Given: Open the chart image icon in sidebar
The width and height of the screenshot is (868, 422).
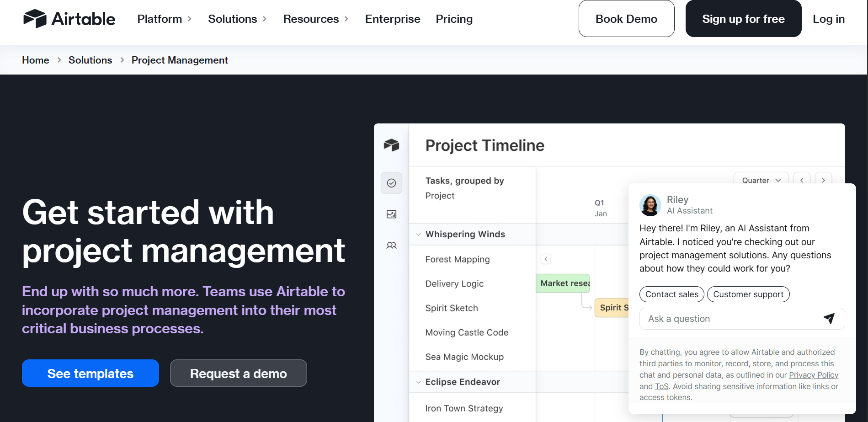Looking at the screenshot, I should (391, 214).
